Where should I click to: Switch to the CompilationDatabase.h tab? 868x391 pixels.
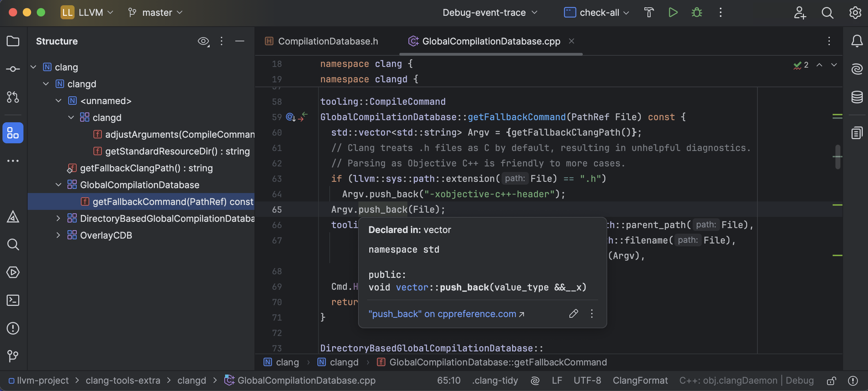point(328,41)
